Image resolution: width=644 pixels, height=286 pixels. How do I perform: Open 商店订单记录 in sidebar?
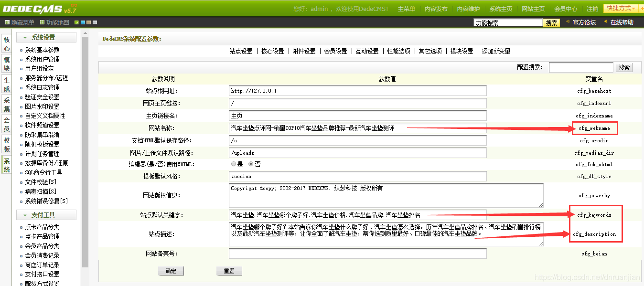pos(43,265)
